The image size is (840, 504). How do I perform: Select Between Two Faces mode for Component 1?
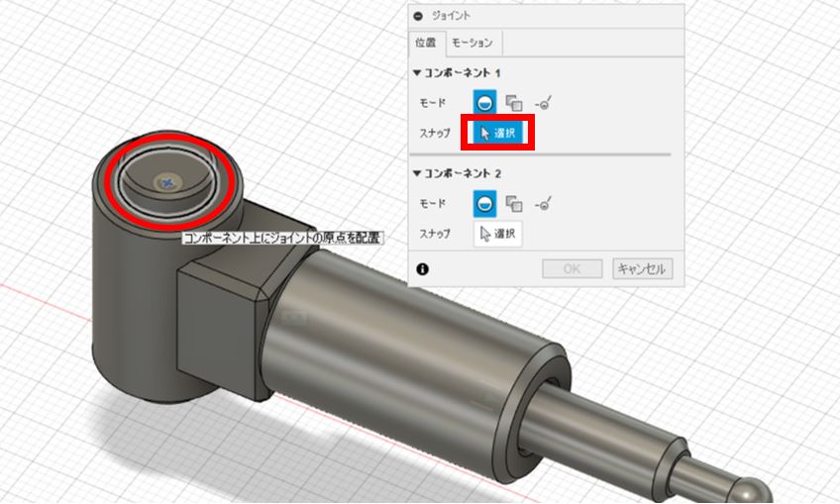[514, 103]
